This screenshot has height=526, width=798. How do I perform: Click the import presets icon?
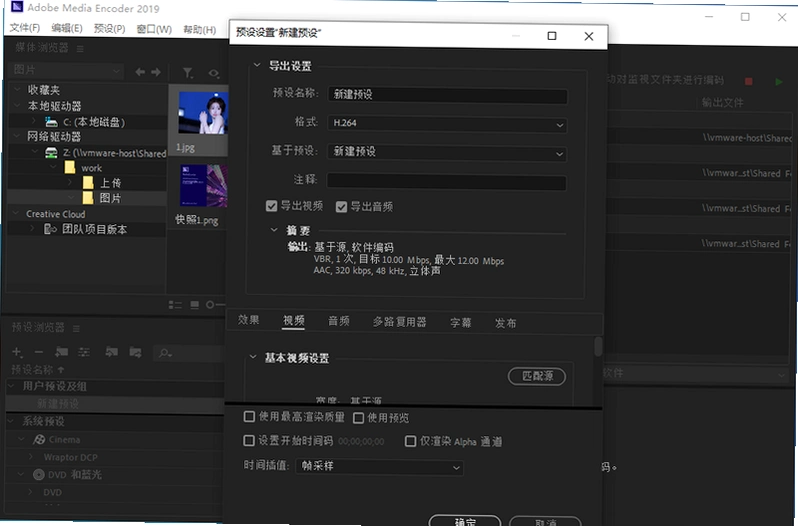pos(111,352)
